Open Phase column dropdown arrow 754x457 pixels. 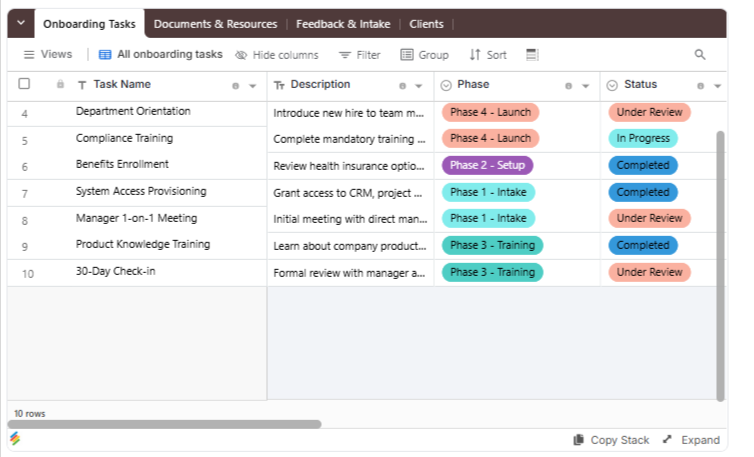pyautogui.click(x=585, y=86)
